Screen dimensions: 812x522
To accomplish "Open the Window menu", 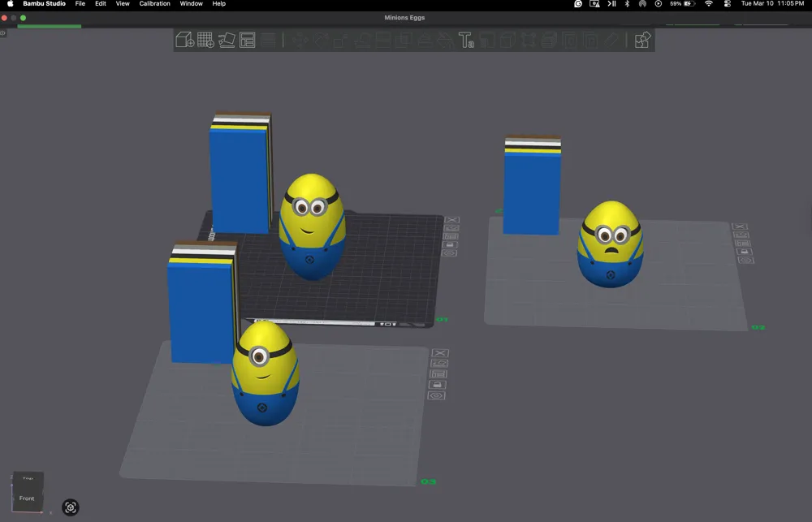I will tap(191, 3).
